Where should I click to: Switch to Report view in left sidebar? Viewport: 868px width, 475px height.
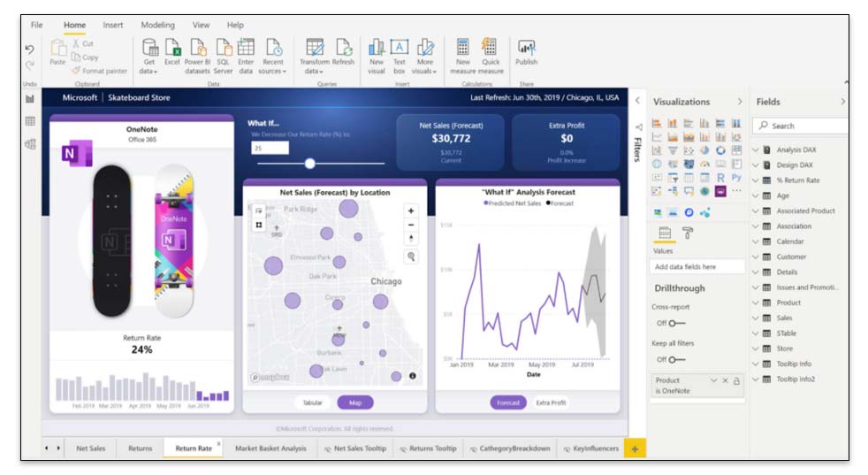click(30, 99)
